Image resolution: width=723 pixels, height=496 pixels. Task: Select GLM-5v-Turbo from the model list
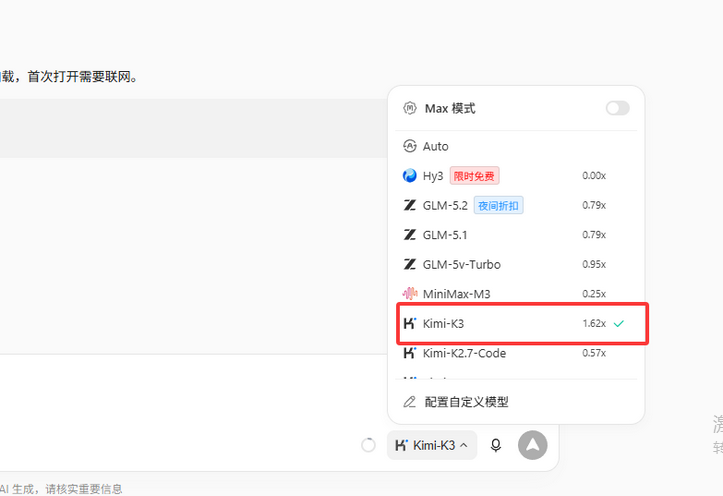pyautogui.click(x=516, y=264)
